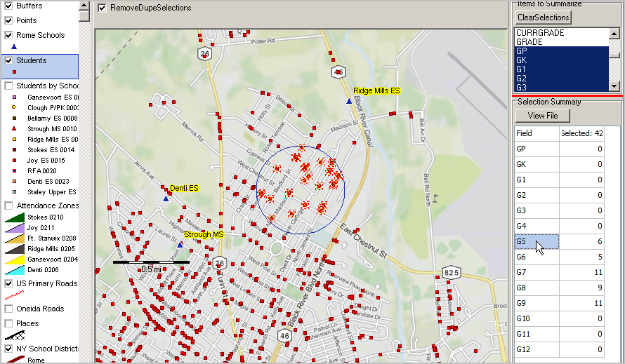
Task: Click the Stokes 0210 green zone swatch
Action: point(15,217)
